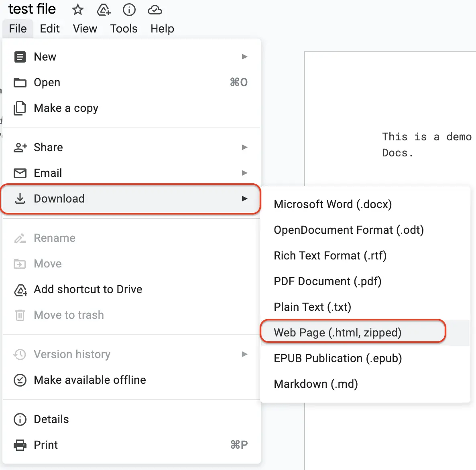The height and width of the screenshot is (470, 476).
Task: Click the Share person icon
Action: pos(20,148)
